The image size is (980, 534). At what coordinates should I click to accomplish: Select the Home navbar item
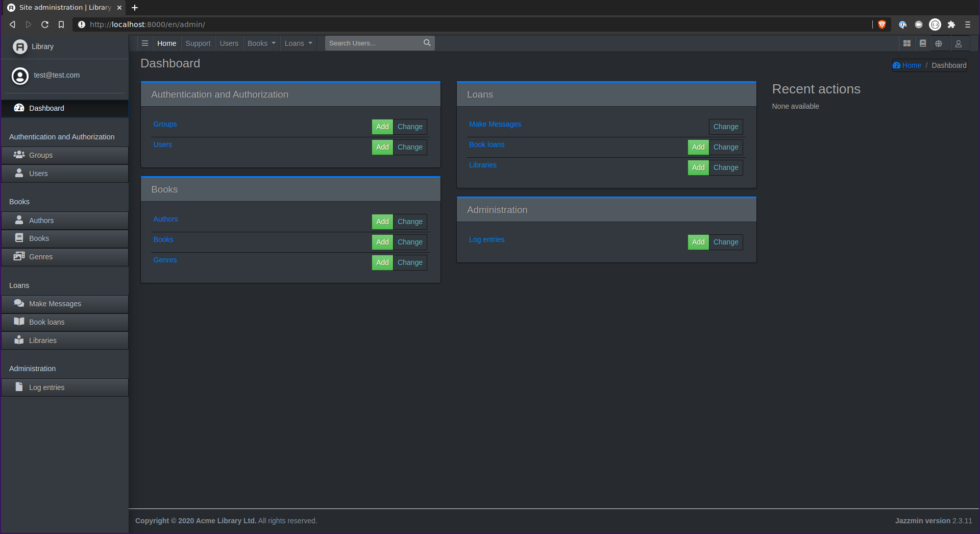[x=166, y=43]
